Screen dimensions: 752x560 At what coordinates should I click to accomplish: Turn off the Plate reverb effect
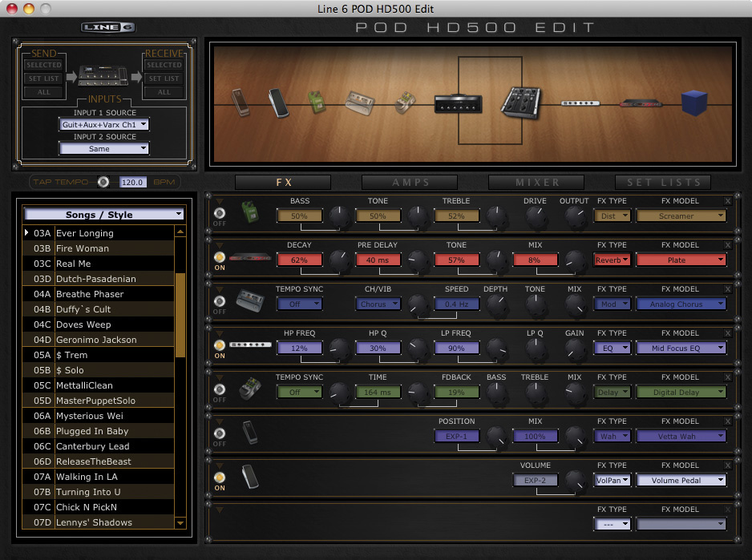click(x=219, y=257)
